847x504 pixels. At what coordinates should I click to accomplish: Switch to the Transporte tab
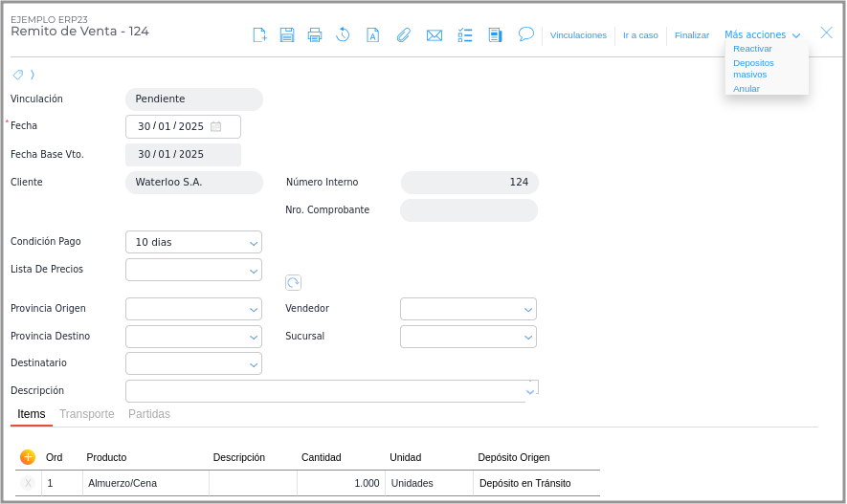pos(86,414)
